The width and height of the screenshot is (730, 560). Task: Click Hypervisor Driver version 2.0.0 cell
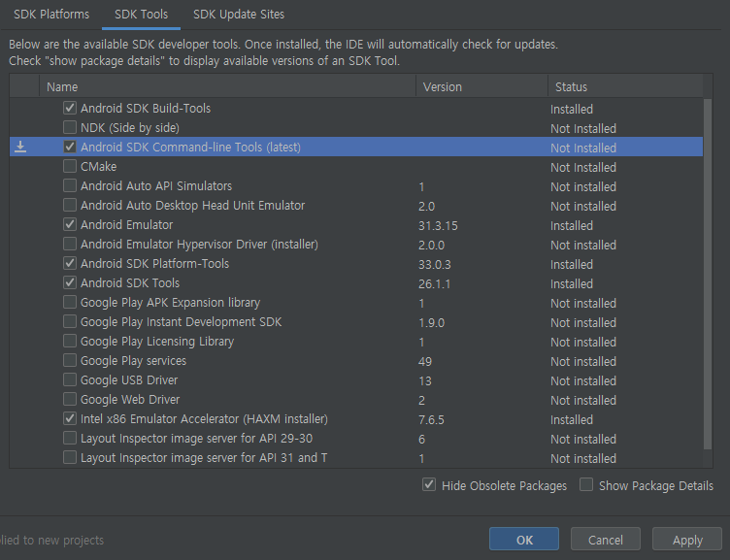pyautogui.click(x=431, y=245)
